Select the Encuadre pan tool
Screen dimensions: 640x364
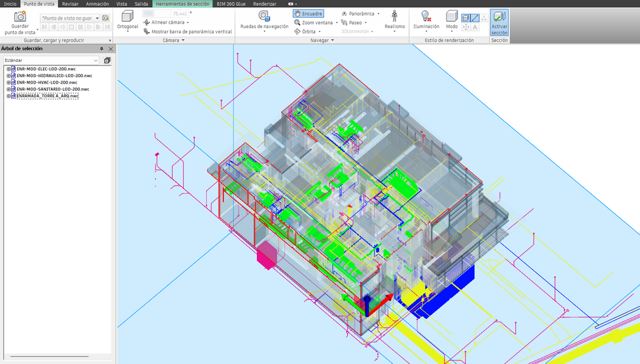pos(308,14)
